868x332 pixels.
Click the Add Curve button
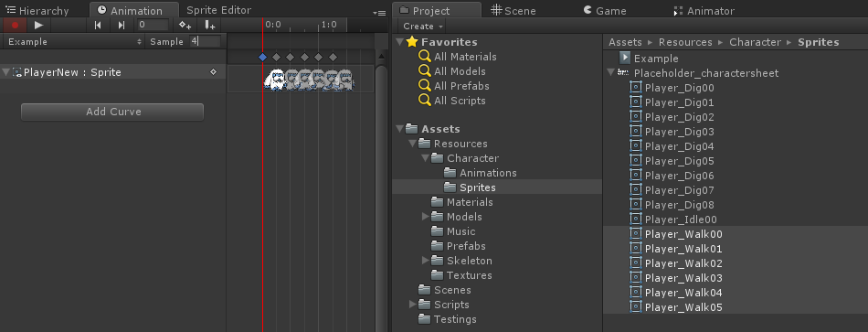coord(112,112)
